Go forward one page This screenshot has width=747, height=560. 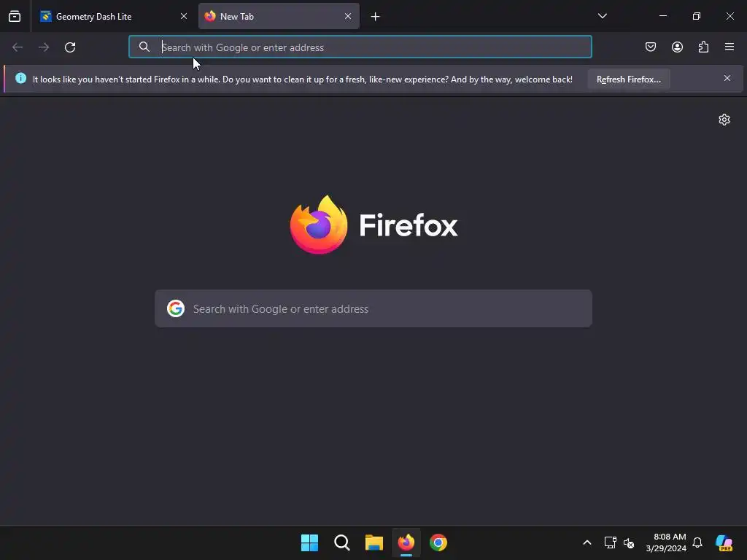44,47
